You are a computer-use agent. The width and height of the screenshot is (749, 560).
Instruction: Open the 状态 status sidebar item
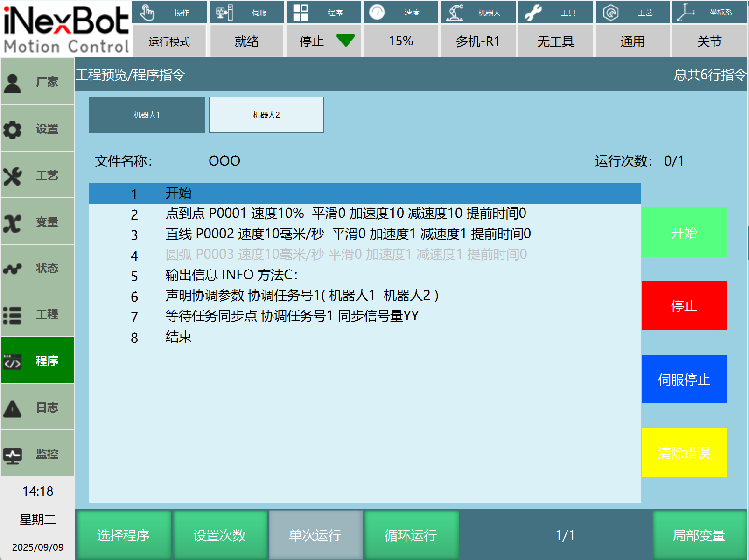pos(37,268)
